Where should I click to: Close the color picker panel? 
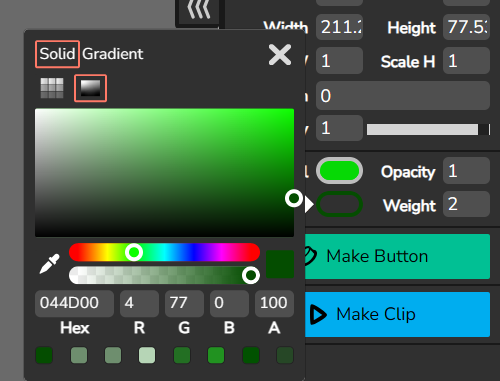tap(280, 55)
